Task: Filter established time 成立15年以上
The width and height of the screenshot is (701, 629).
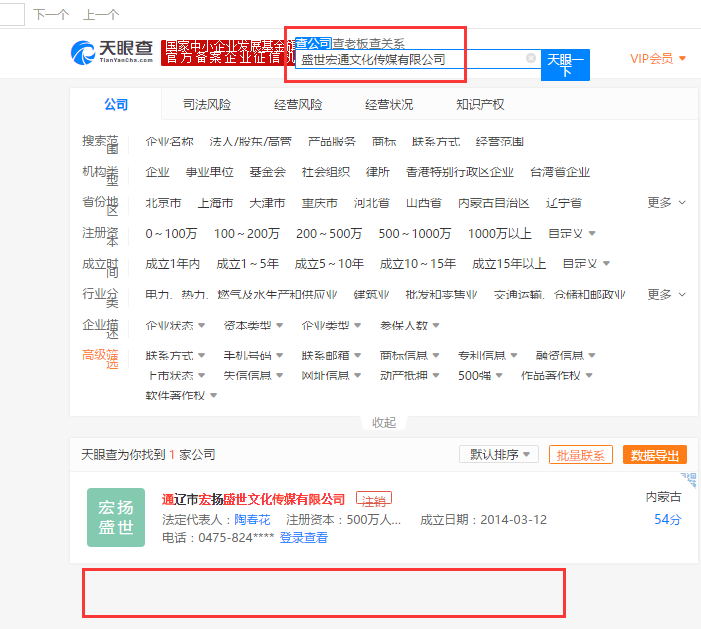Action: (x=509, y=264)
